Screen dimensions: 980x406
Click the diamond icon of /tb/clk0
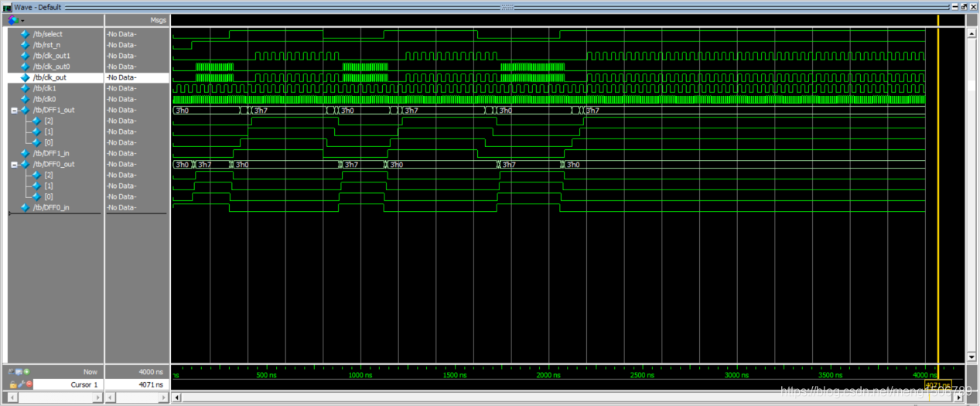[25, 99]
